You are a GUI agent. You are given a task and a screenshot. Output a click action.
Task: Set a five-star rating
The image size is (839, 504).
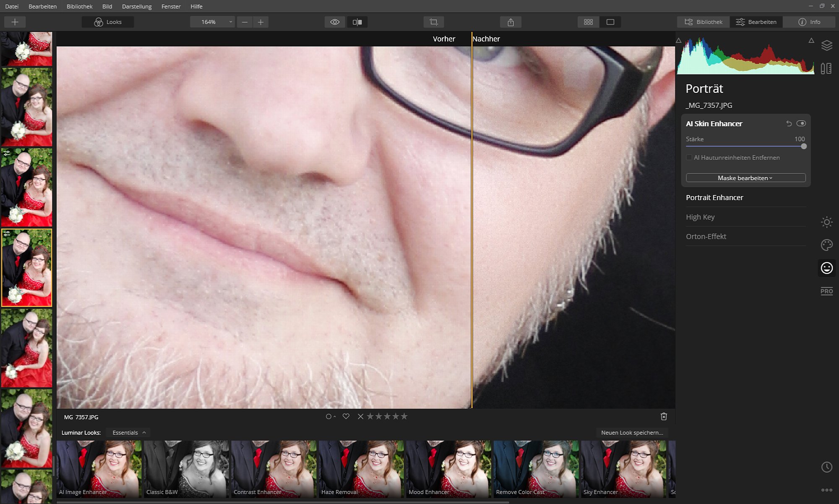click(x=404, y=416)
